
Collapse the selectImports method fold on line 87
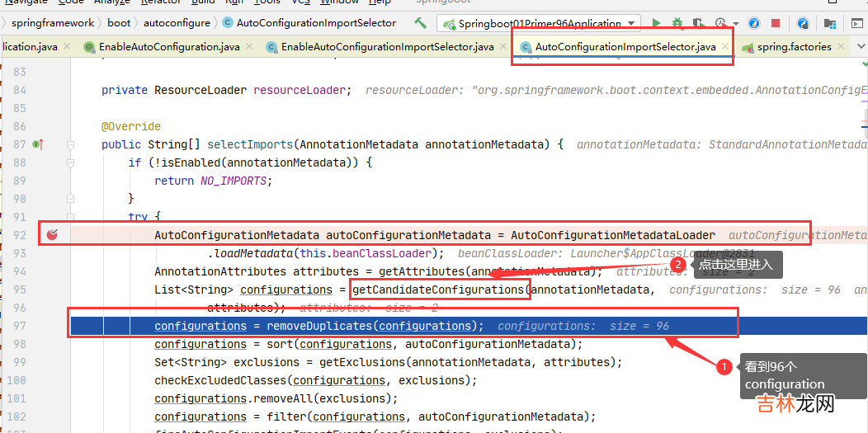coord(71,144)
